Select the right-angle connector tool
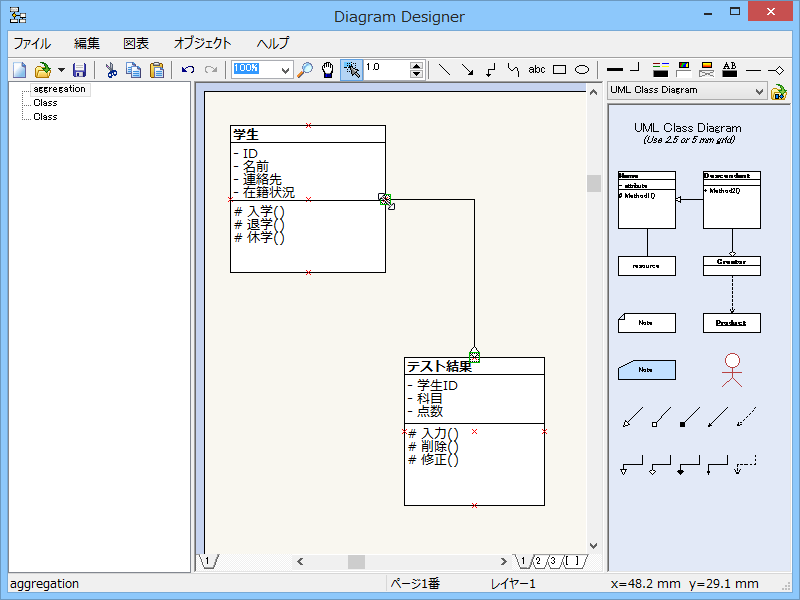The height and width of the screenshot is (600, 800). click(x=490, y=70)
